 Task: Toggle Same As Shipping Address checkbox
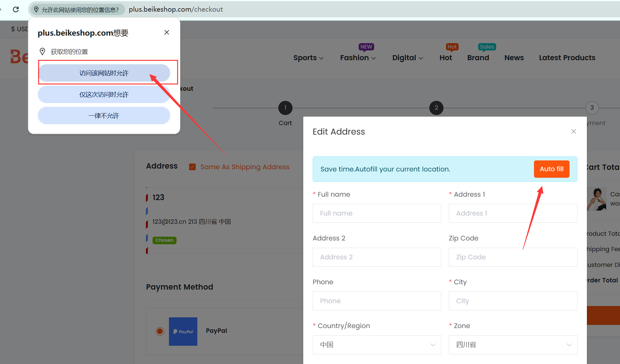[192, 167]
